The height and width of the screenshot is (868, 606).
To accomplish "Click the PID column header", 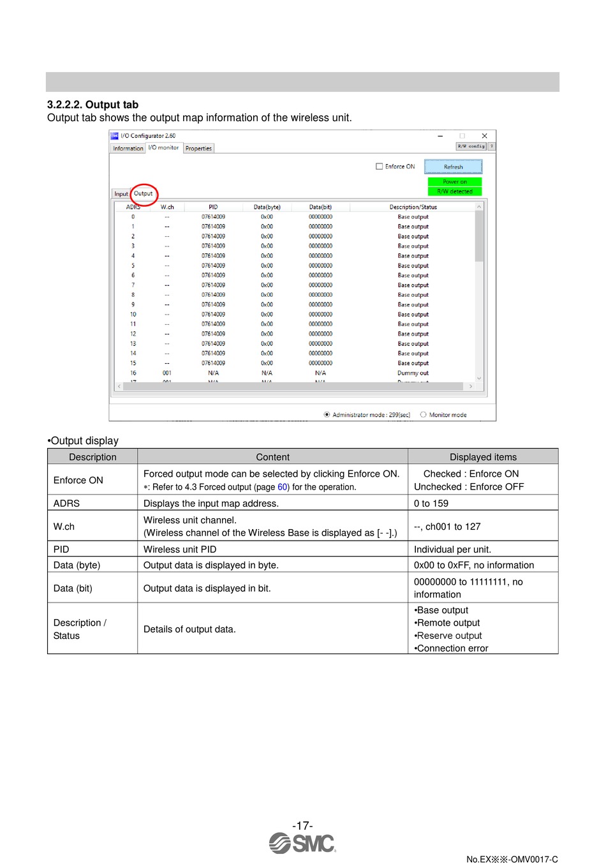I will pos(213,207).
